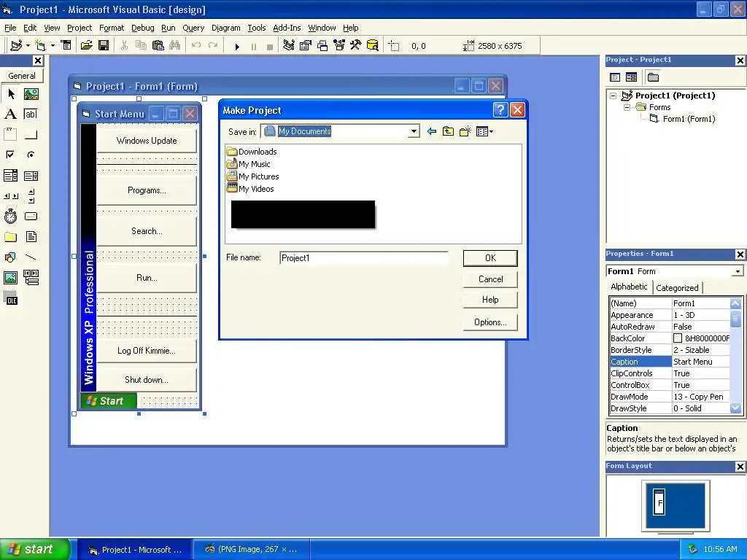The height and width of the screenshot is (560, 747).
Task: Click the BackColor color swatch in Properties
Action: (678, 338)
